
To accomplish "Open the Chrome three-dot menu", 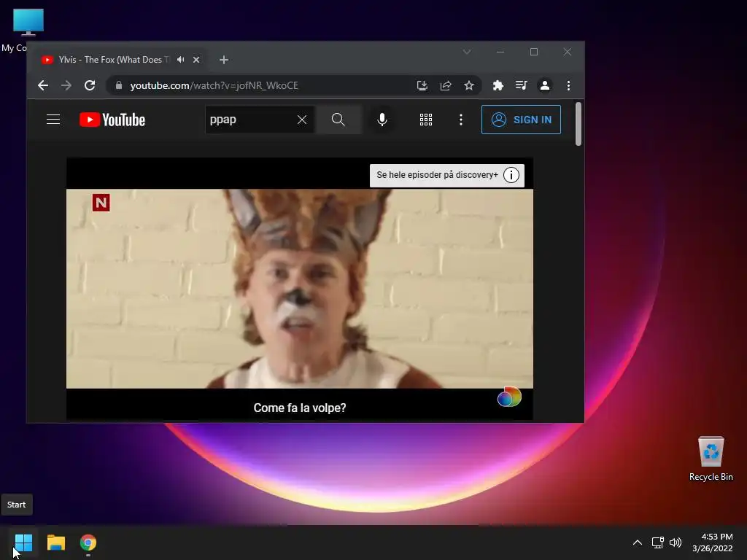I will pyautogui.click(x=568, y=85).
